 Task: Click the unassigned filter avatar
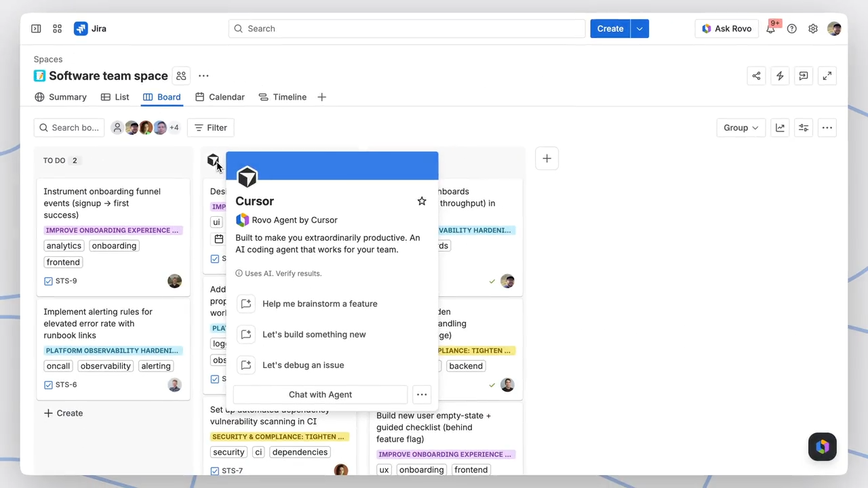pyautogui.click(x=117, y=127)
